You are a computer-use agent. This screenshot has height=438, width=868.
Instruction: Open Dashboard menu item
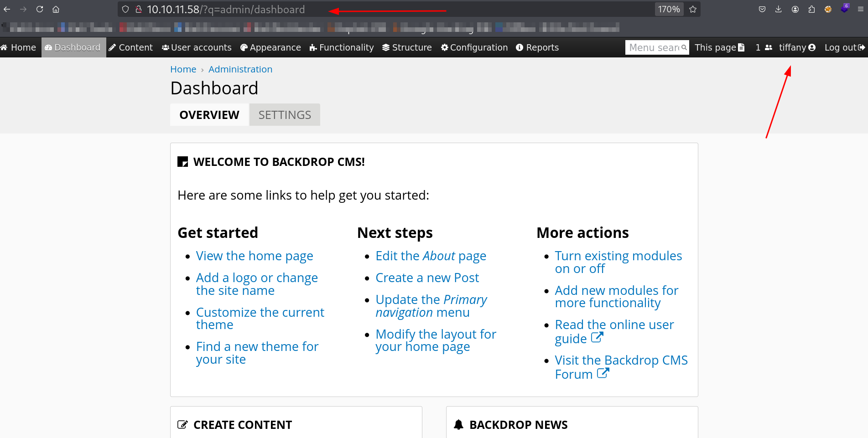(73, 47)
